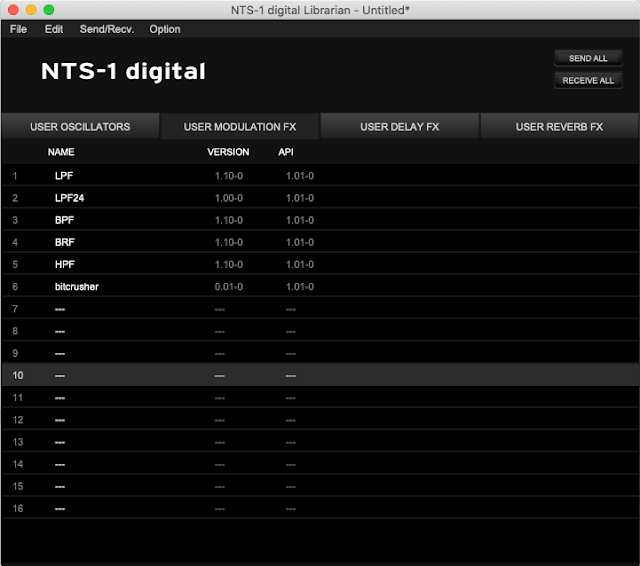
Task: Switch to USER DELAY FX tab
Action: pos(400,127)
